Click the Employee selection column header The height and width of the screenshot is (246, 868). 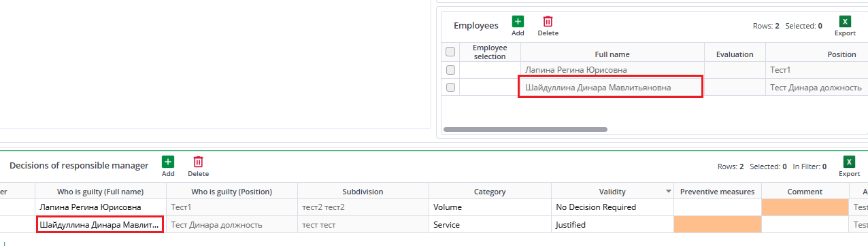click(x=490, y=52)
